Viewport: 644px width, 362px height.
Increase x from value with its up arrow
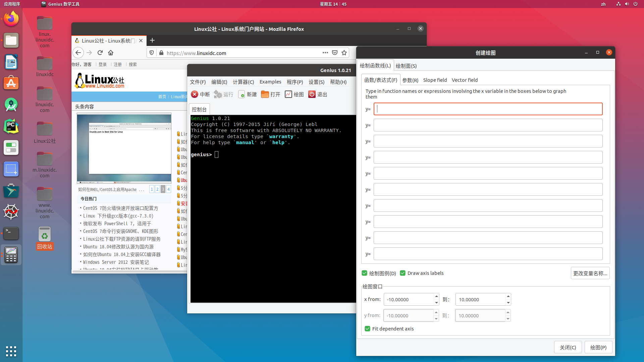click(436, 297)
